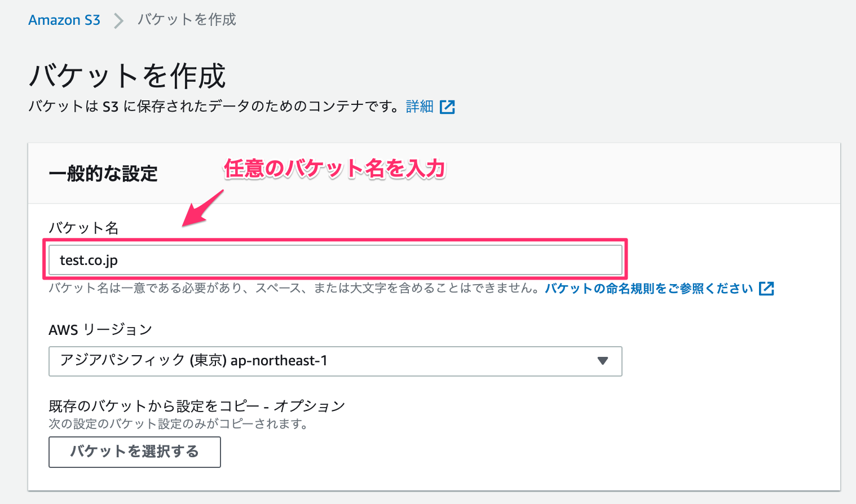Click the 詳細 link about S3 containers
The width and height of the screenshot is (856, 504).
pos(419,107)
